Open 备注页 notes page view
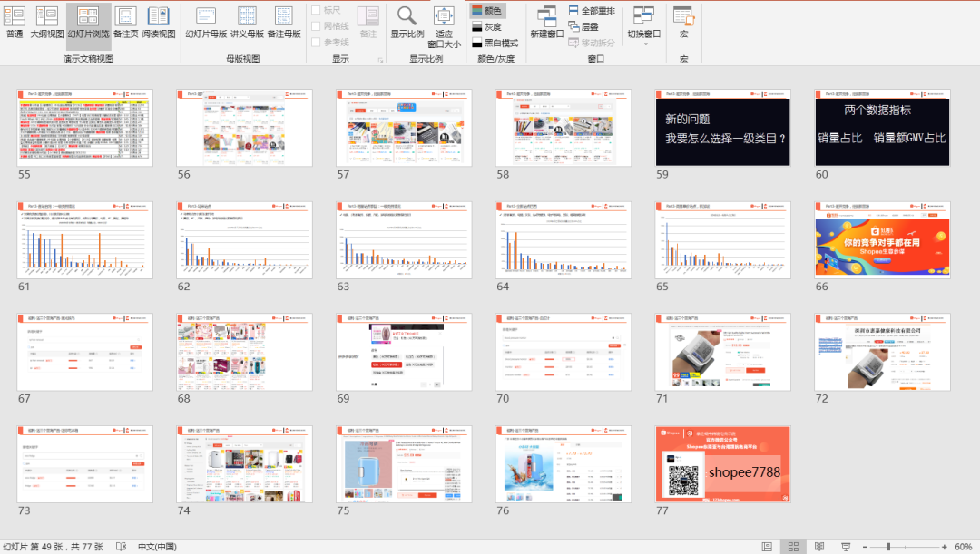The height and width of the screenshot is (554, 980). click(125, 23)
